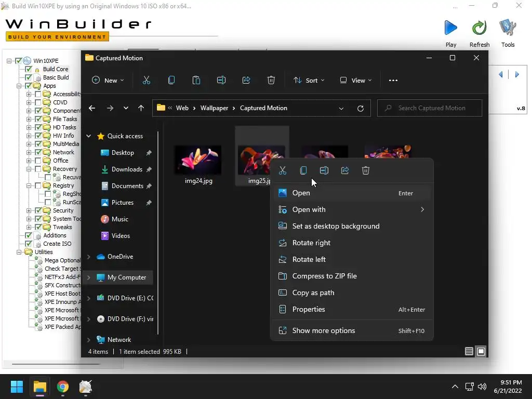
Task: Click the Search Captured Motion field
Action: pyautogui.click(x=430, y=108)
